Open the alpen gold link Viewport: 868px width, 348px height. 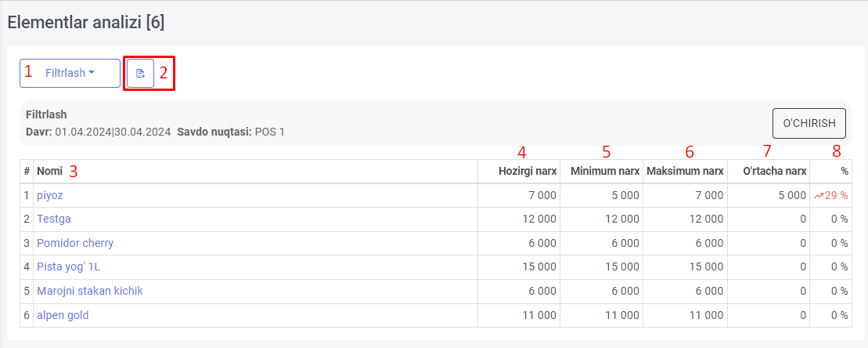[x=63, y=315]
